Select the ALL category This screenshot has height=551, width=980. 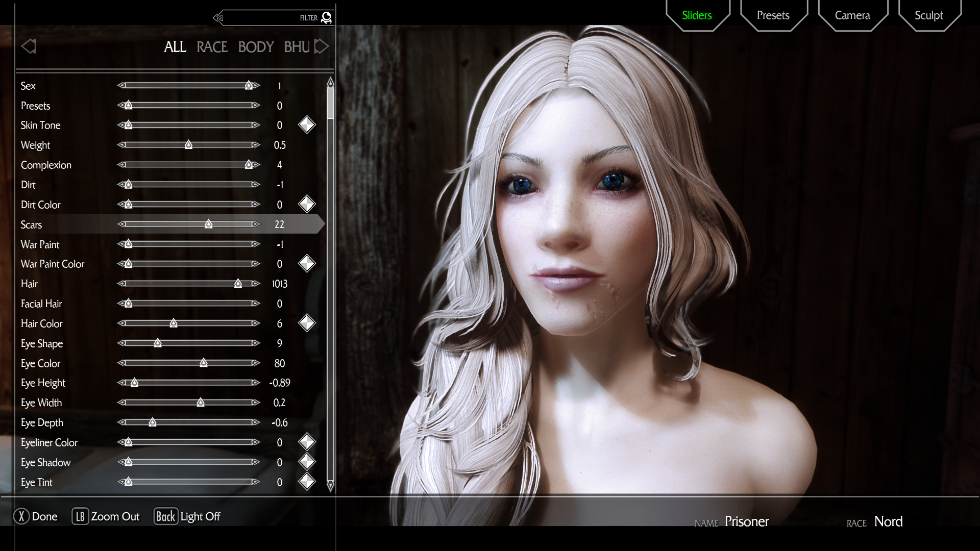(175, 47)
